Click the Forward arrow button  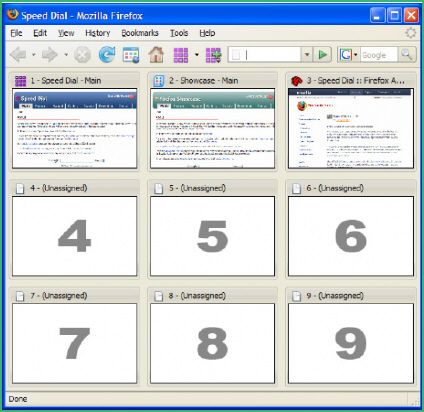pyautogui.click(x=50, y=55)
